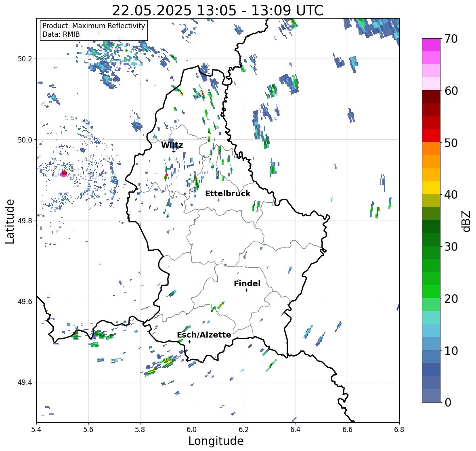Viewport: 476px width, 451px height.
Task: Click the 5.4 longitude tick label
Action: [36, 429]
